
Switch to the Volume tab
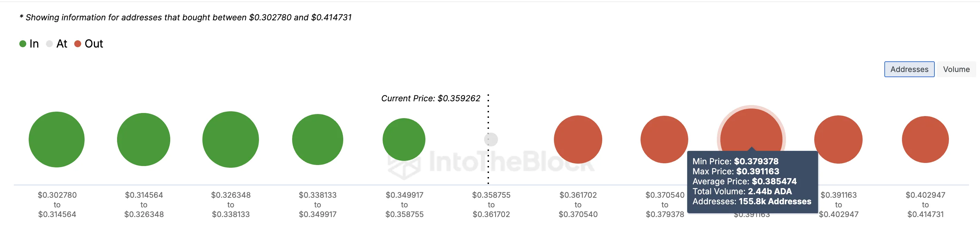pos(956,69)
